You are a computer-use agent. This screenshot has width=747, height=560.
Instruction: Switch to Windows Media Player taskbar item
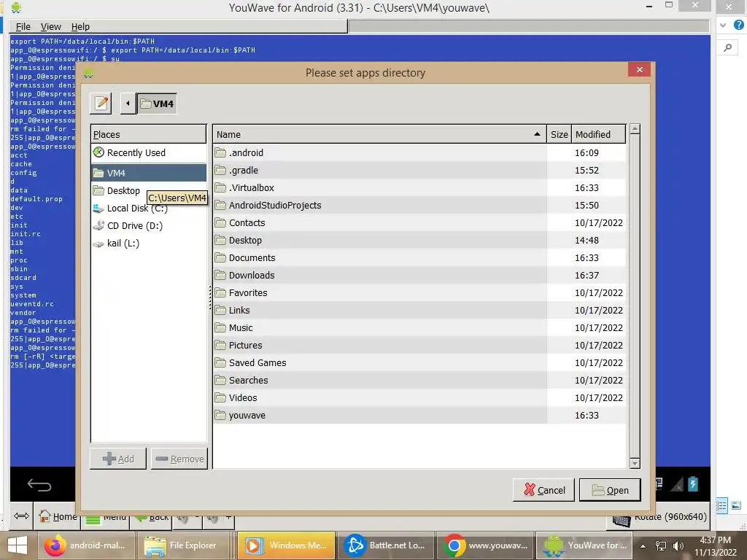287,545
